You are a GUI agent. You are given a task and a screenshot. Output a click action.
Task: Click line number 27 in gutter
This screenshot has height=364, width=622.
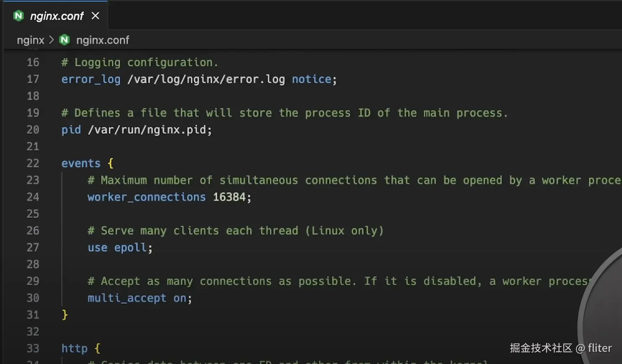pyautogui.click(x=33, y=248)
